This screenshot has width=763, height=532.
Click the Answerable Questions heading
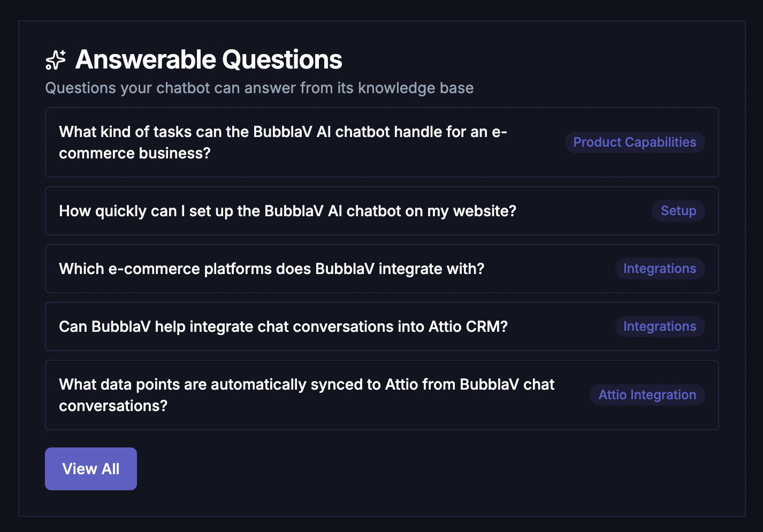click(209, 59)
